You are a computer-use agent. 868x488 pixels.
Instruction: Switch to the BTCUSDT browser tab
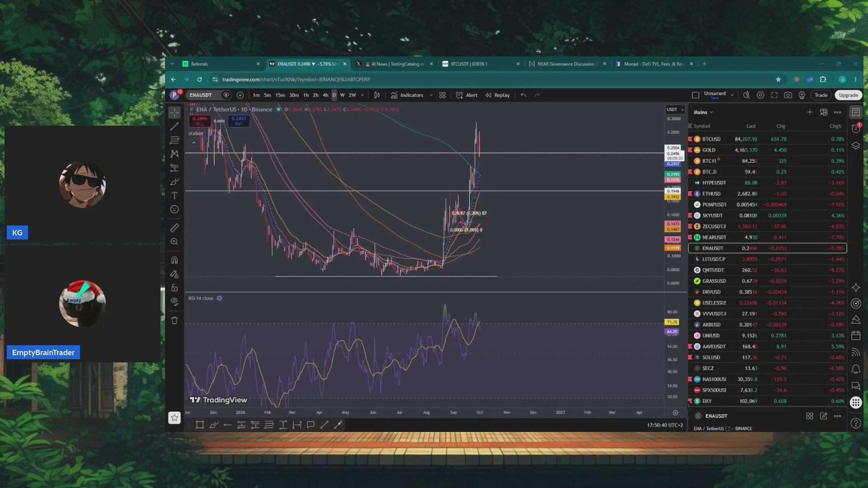pos(481,64)
